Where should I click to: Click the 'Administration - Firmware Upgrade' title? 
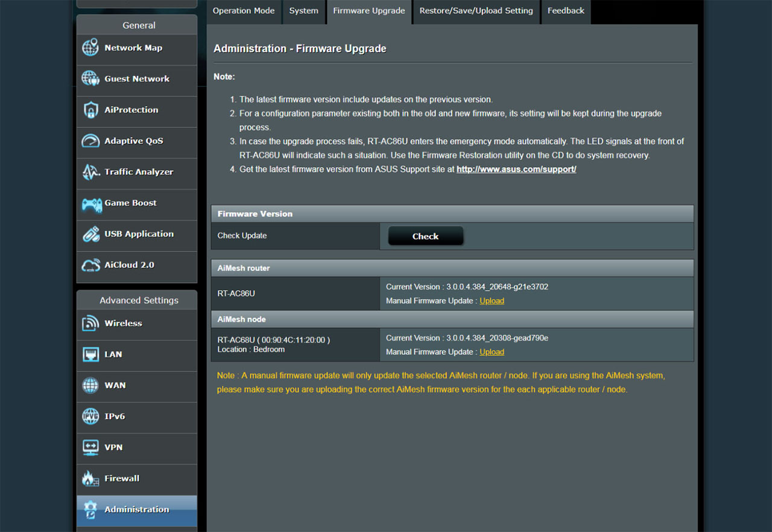(x=300, y=49)
